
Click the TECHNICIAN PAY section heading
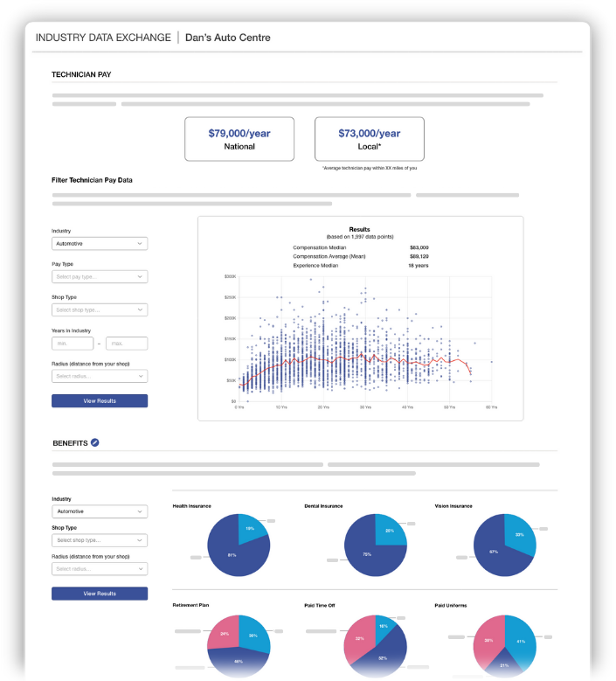(x=81, y=74)
